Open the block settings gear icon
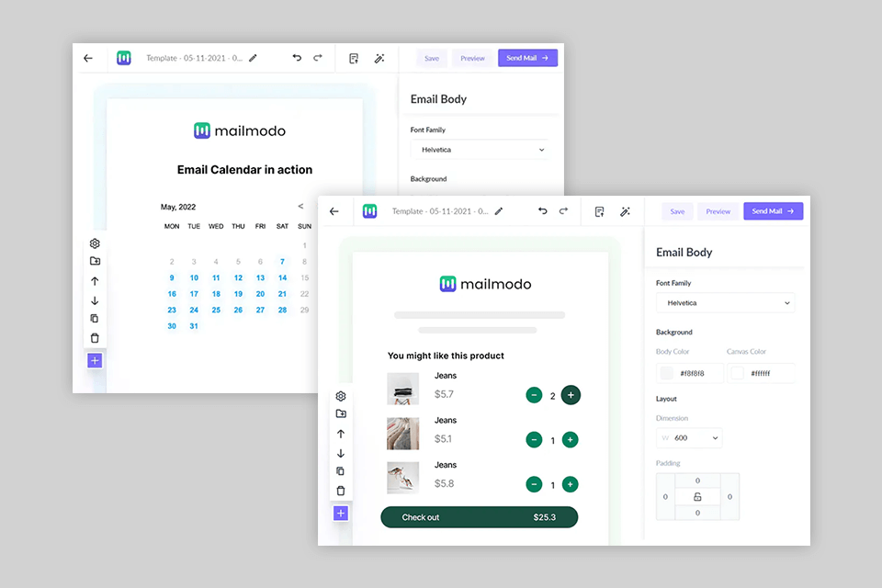Viewport: 882px width, 588px height. pos(341,395)
